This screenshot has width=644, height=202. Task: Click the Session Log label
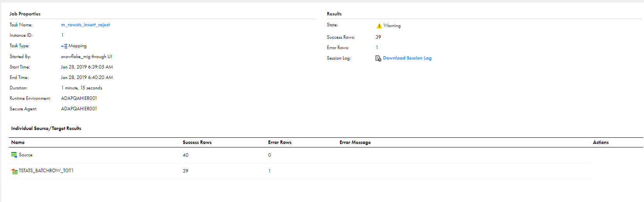[339, 58]
